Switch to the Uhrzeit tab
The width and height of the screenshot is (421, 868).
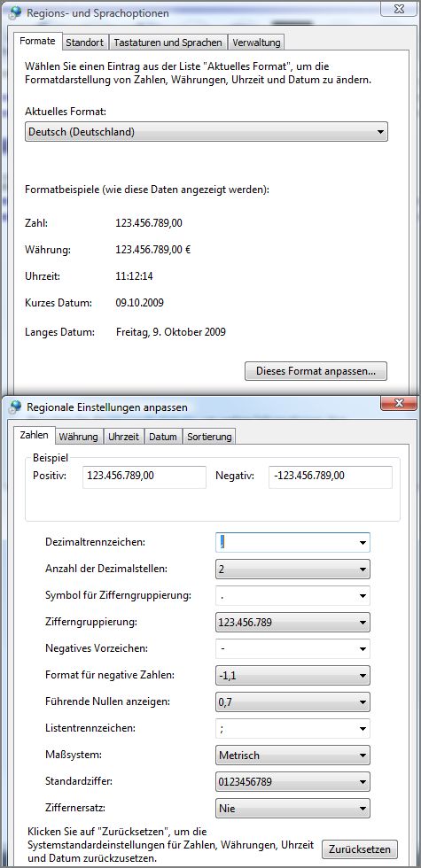[x=123, y=436]
